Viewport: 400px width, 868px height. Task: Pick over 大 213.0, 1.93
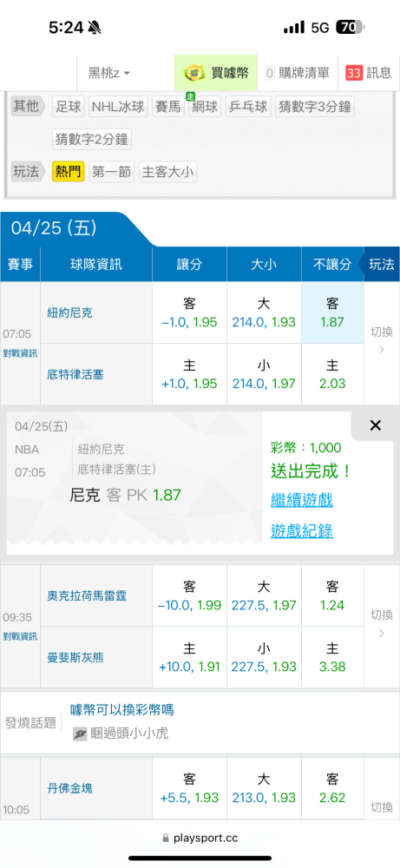[x=264, y=788]
